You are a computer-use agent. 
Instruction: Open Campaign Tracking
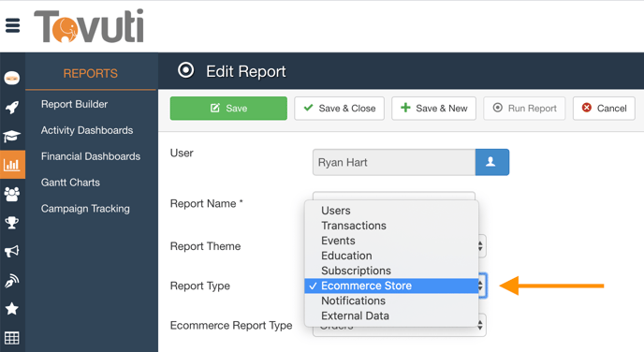(85, 209)
